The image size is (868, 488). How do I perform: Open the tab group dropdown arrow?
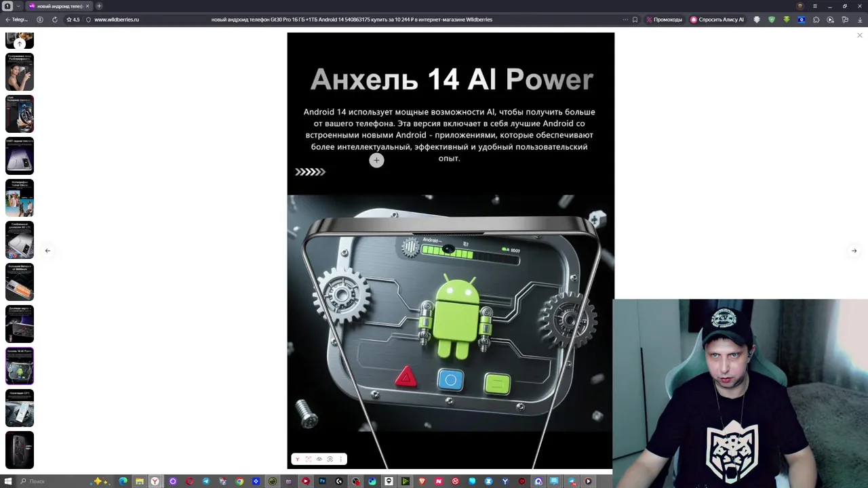pyautogui.click(x=18, y=6)
